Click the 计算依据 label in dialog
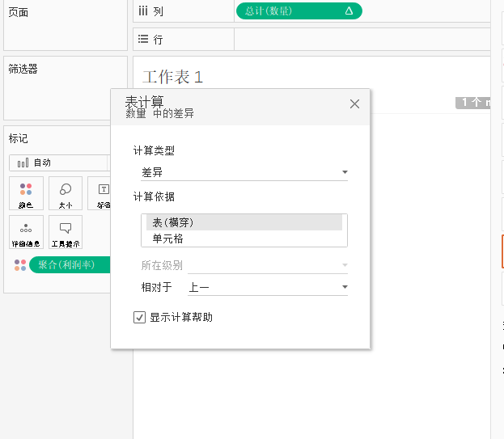The width and height of the screenshot is (504, 439). click(x=154, y=196)
